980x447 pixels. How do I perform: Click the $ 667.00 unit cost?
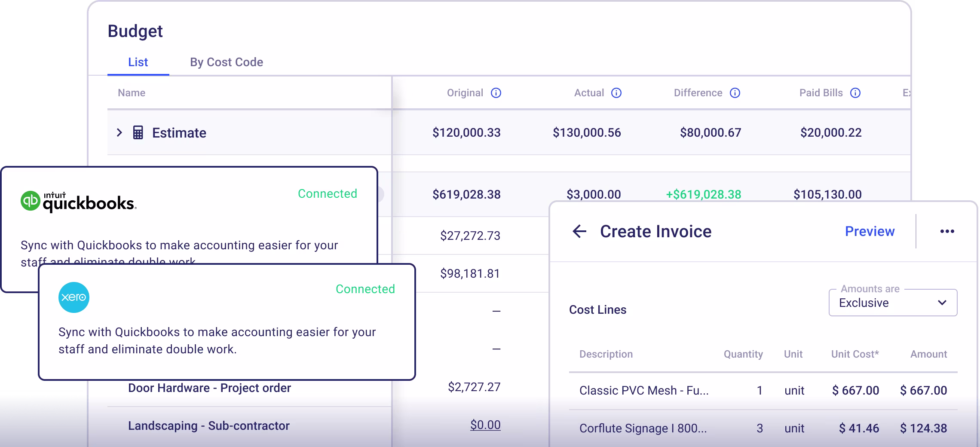tap(855, 390)
